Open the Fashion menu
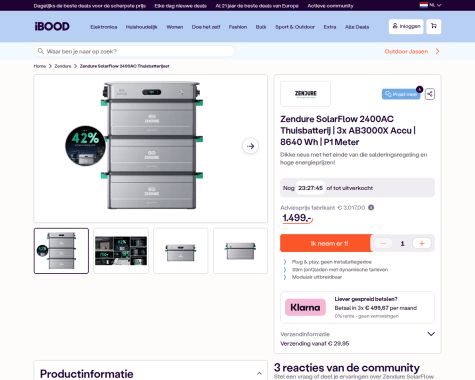475x380 pixels. 238,27
